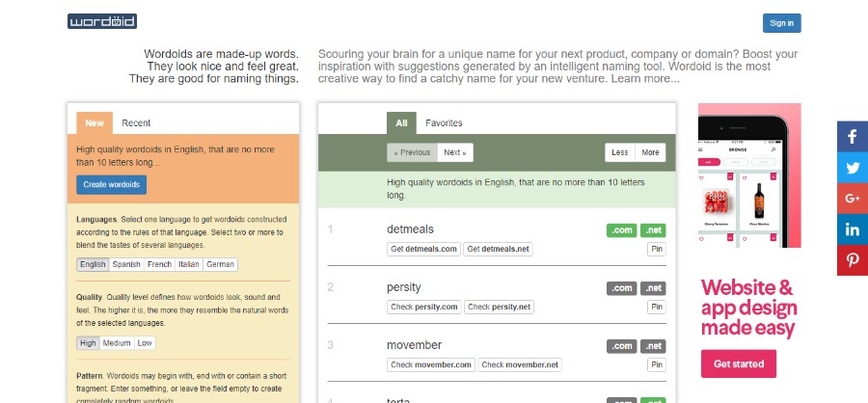Select High quality level
Viewport: 868px width, 403px height.
pos(88,343)
